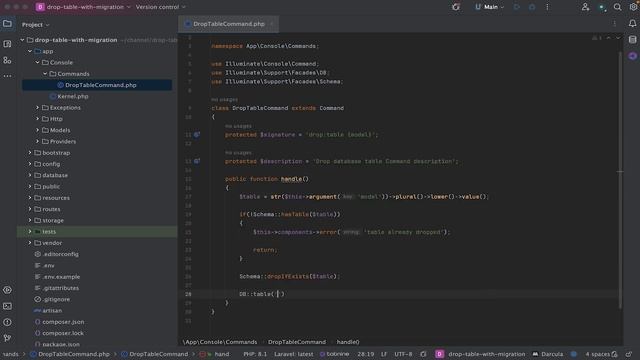Open the Problems tool window icon
640x360 pixels.
(x=7, y=322)
